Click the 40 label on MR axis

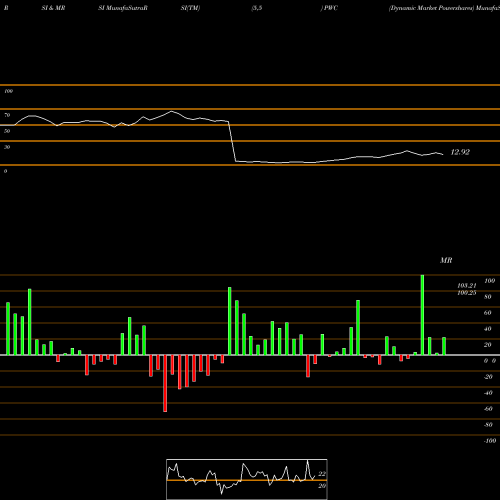[488, 329]
